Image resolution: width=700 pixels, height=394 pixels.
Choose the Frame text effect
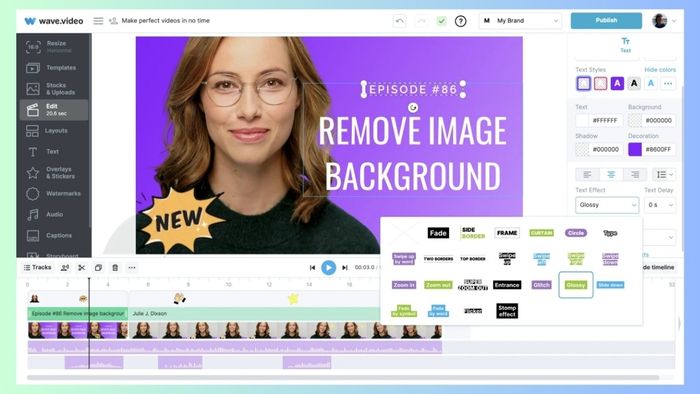click(507, 233)
